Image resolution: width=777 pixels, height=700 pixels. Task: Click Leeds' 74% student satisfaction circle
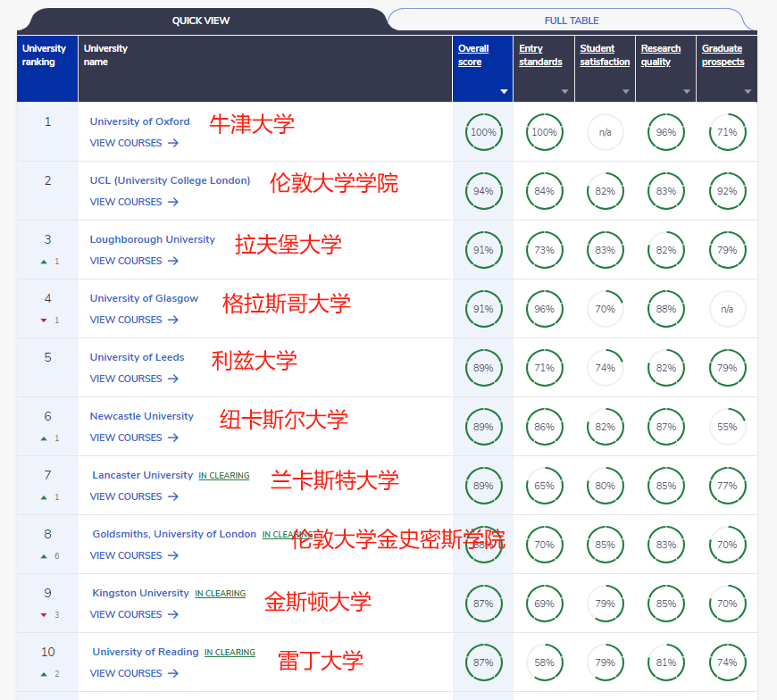[605, 368]
